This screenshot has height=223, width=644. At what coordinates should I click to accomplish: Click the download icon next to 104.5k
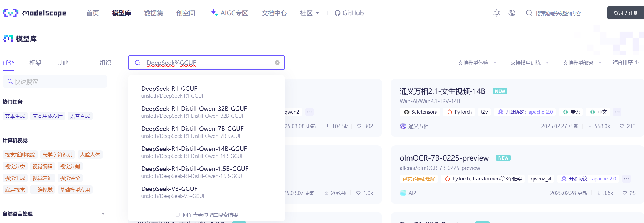(x=327, y=126)
